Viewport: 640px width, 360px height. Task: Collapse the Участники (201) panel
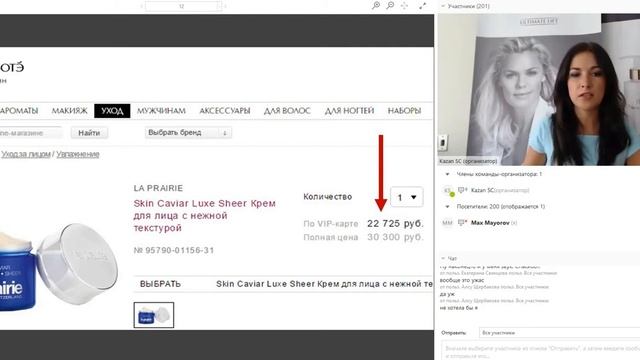pyautogui.click(x=443, y=6)
